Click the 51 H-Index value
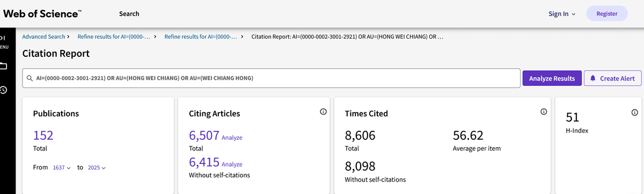Screen dimensions: 644x194 click(x=573, y=117)
